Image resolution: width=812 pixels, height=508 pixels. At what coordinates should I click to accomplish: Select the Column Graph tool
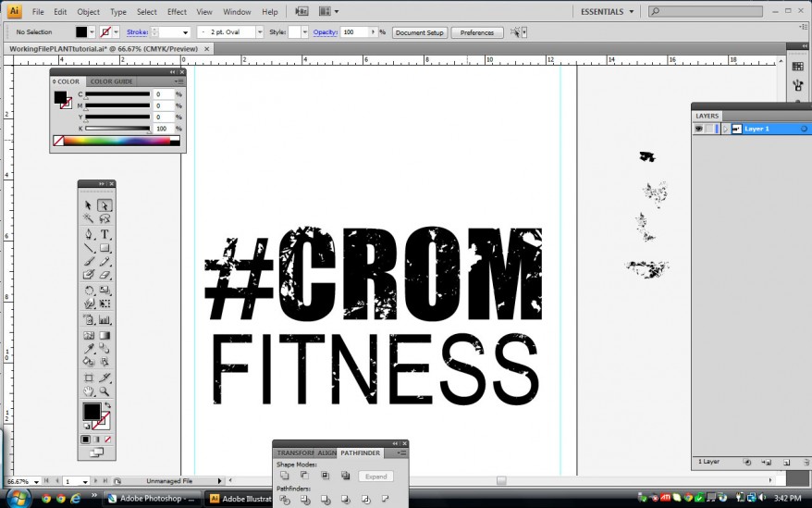pos(105,320)
